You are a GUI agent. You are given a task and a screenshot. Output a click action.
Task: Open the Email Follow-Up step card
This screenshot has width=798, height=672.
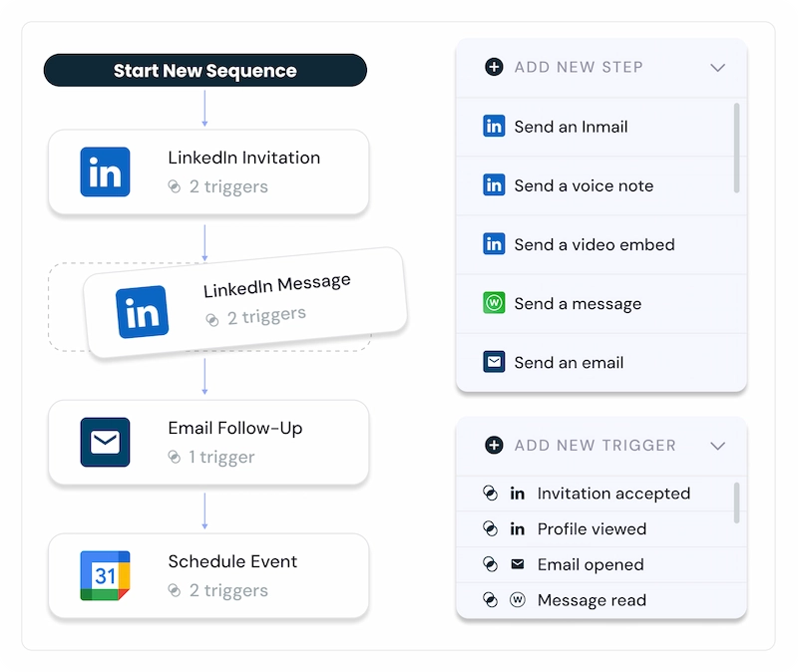pos(208,442)
